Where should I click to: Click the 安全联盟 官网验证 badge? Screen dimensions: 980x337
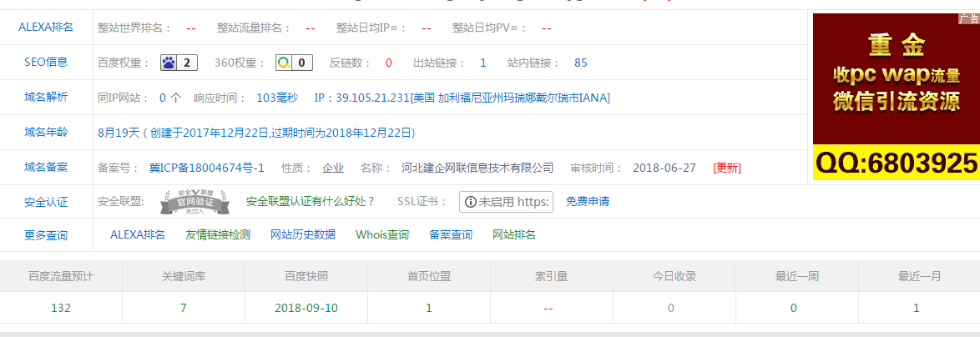tap(197, 202)
